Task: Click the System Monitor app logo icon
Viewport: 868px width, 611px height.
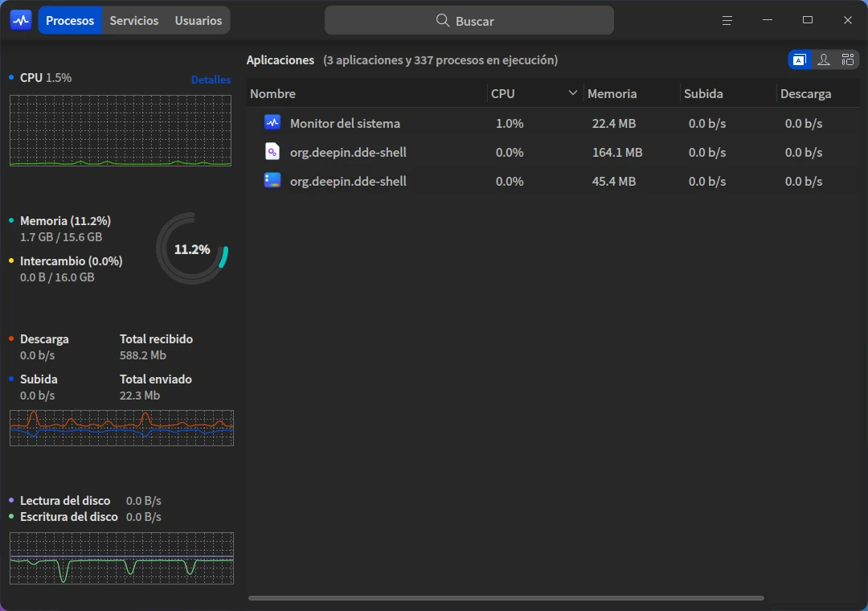Action: point(21,20)
